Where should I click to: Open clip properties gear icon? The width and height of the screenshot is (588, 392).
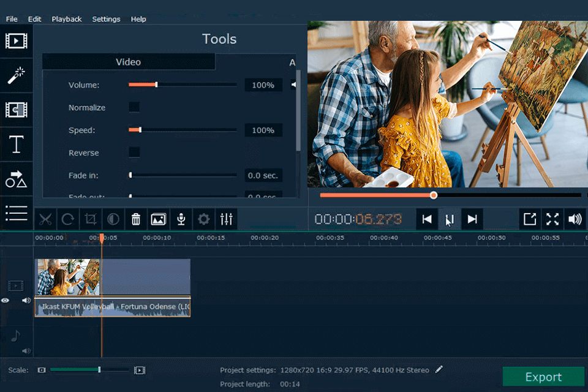coord(203,219)
